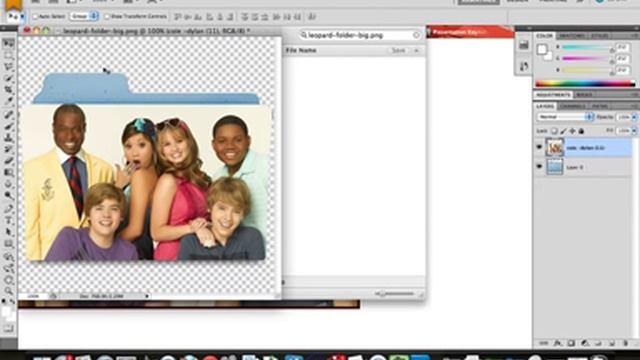This screenshot has width=640, height=360.
Task: Open the layer Fill dropdown arrow
Action: click(634, 131)
